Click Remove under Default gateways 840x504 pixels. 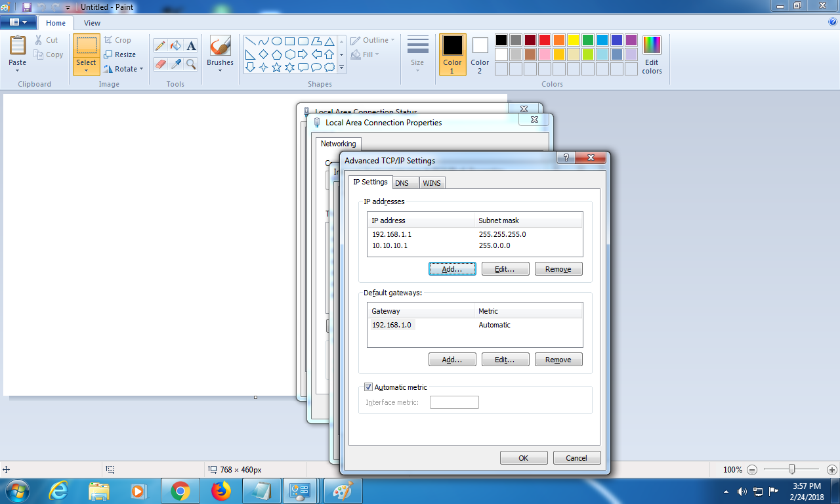point(558,360)
